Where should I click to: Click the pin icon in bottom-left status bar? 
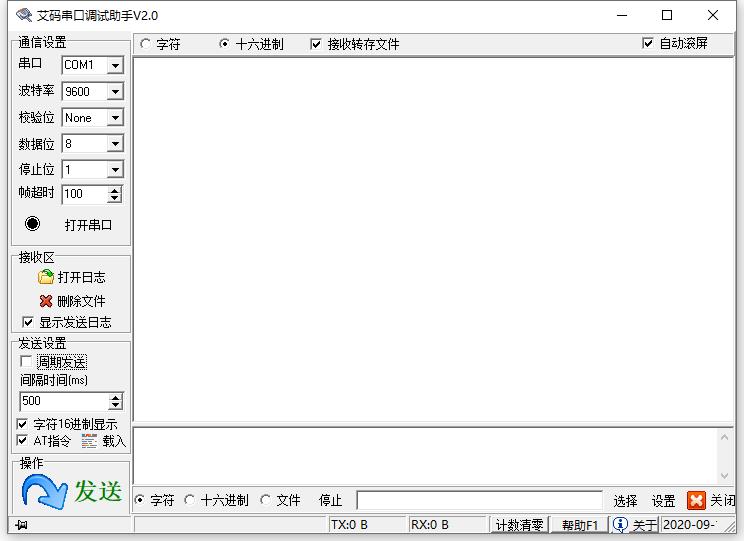(x=21, y=525)
